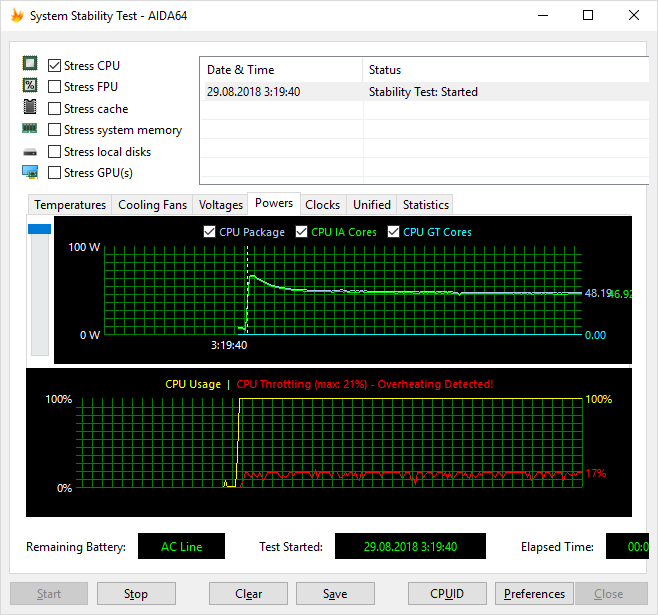
Task: Enable the Stress local disks checkbox
Action: (54, 151)
